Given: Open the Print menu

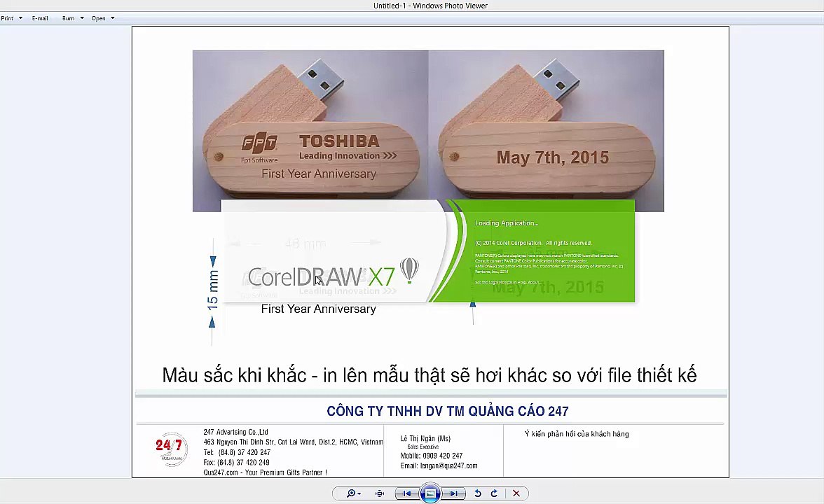Looking at the screenshot, I should point(11,18).
